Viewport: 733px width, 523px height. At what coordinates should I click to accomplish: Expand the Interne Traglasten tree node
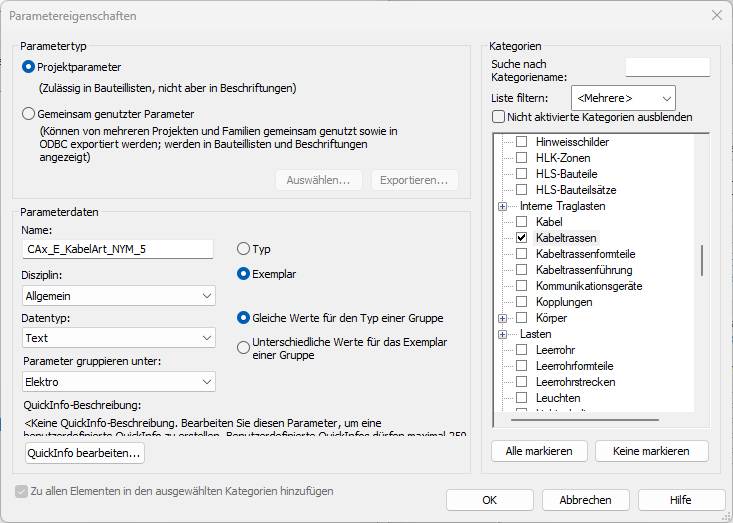click(503, 206)
